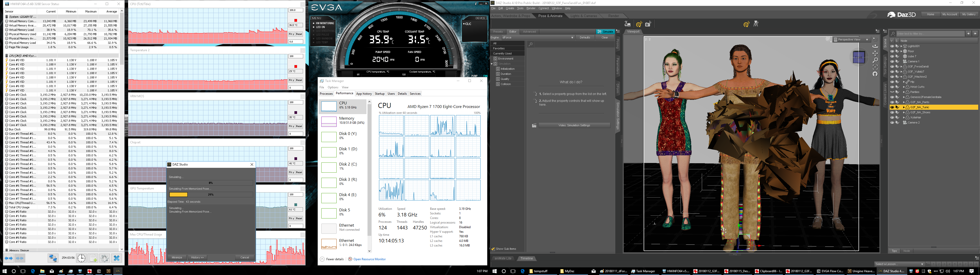Click the pan view arrows icon
980x275 pixels.
click(875, 53)
